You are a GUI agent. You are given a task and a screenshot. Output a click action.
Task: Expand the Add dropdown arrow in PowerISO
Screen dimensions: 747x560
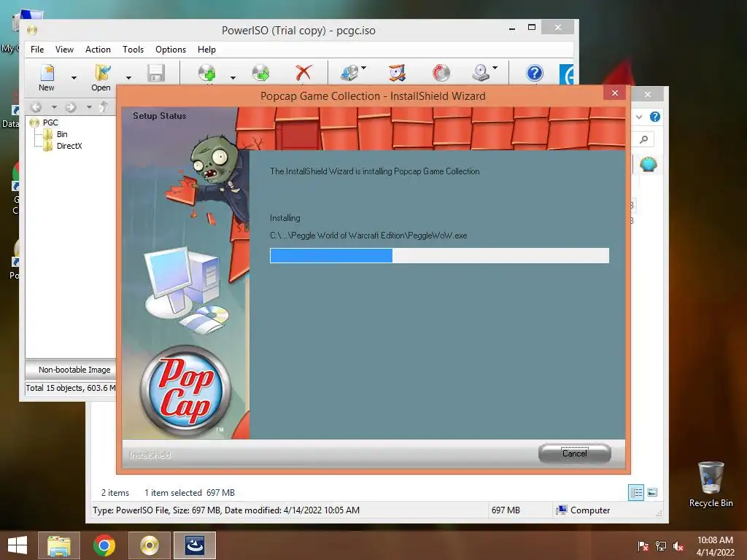coord(233,77)
